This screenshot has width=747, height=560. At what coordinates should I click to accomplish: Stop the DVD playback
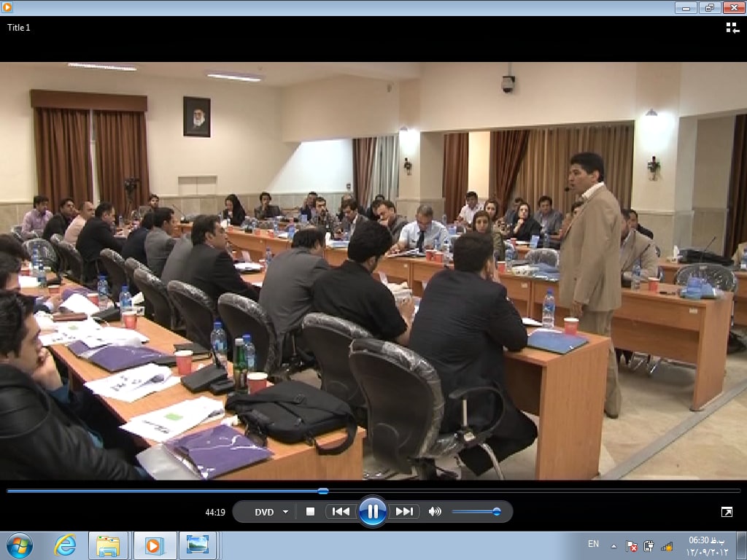(x=310, y=511)
